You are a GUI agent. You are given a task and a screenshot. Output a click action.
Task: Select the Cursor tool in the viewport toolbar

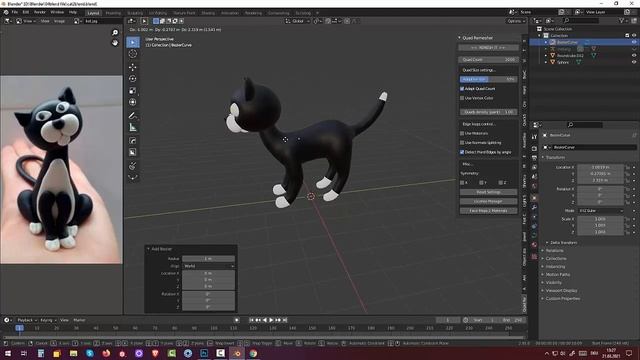point(133,54)
